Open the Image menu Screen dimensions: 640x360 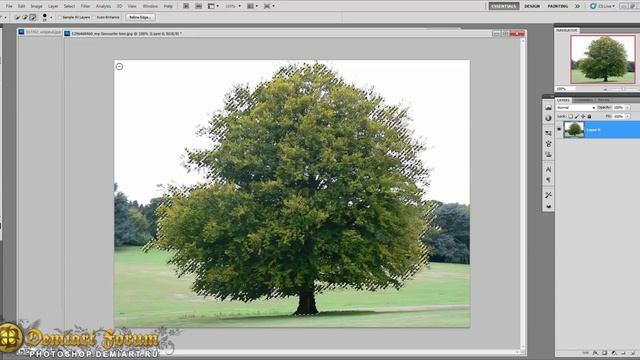tap(36, 6)
